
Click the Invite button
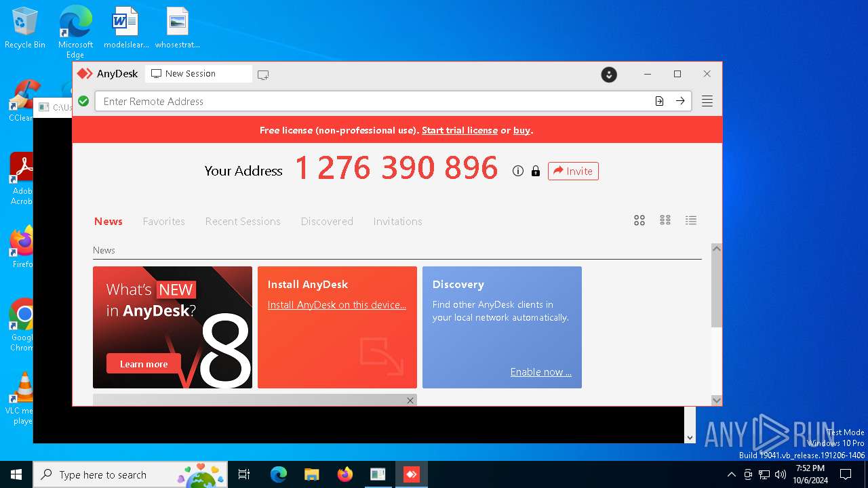573,171
